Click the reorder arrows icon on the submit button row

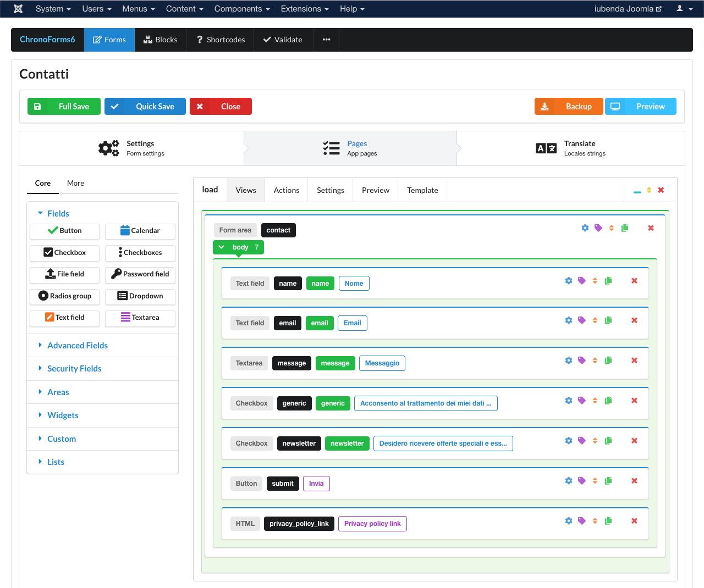[595, 480]
